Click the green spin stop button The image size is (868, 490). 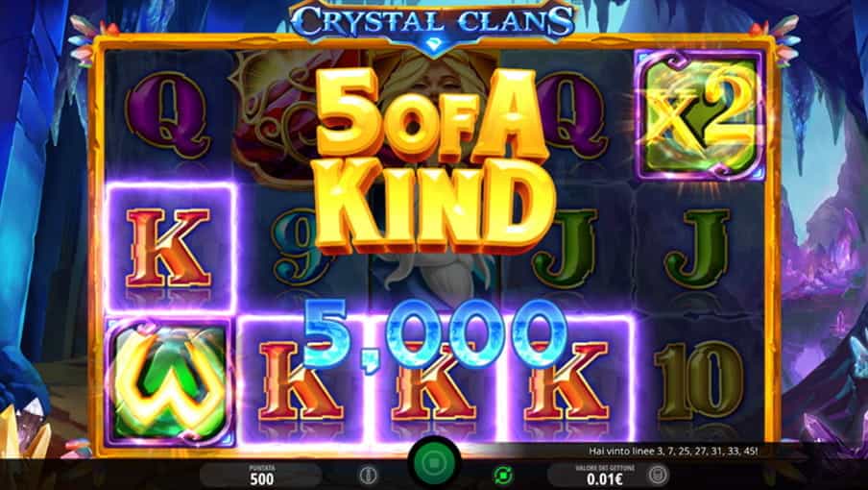(435, 462)
